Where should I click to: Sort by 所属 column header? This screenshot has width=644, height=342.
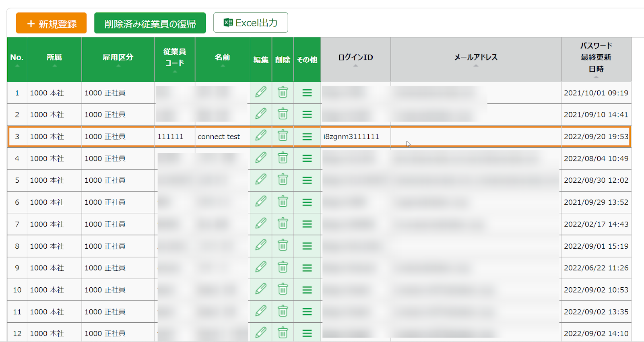click(x=54, y=60)
